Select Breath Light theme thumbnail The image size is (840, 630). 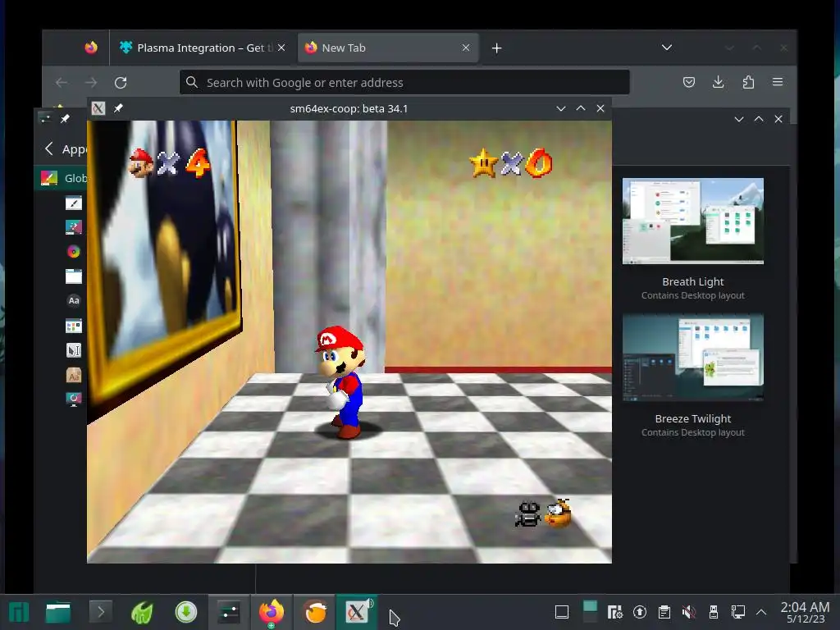(x=692, y=221)
